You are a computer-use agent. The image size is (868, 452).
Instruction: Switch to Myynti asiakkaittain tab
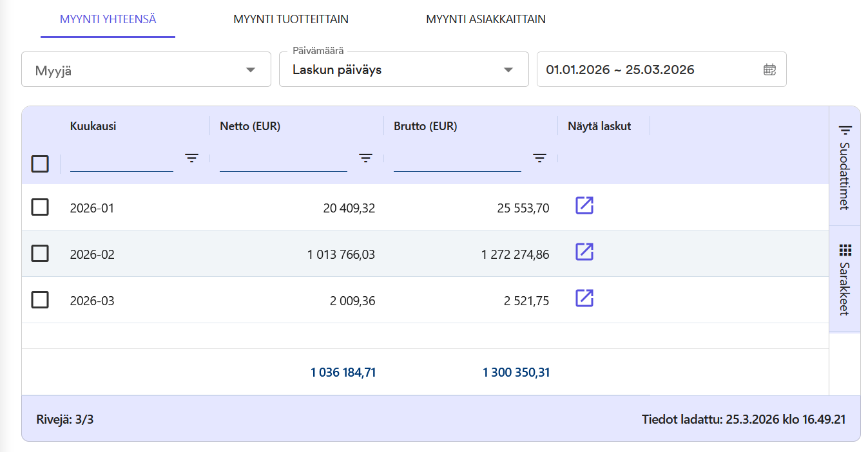point(486,19)
